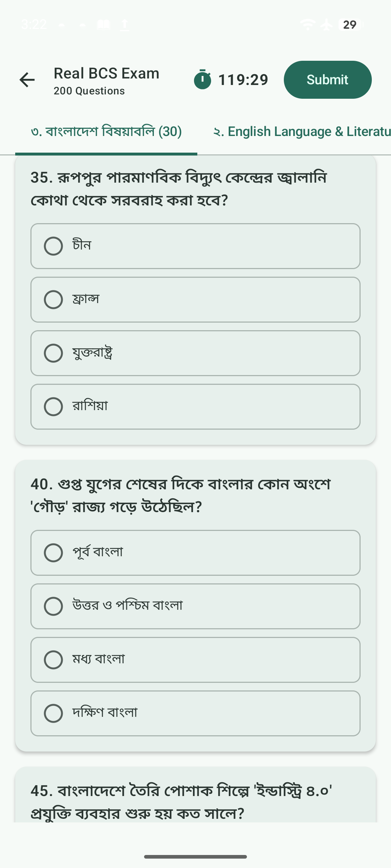Open the English Language & Literature tab
This screenshot has width=391, height=868.
(x=302, y=132)
